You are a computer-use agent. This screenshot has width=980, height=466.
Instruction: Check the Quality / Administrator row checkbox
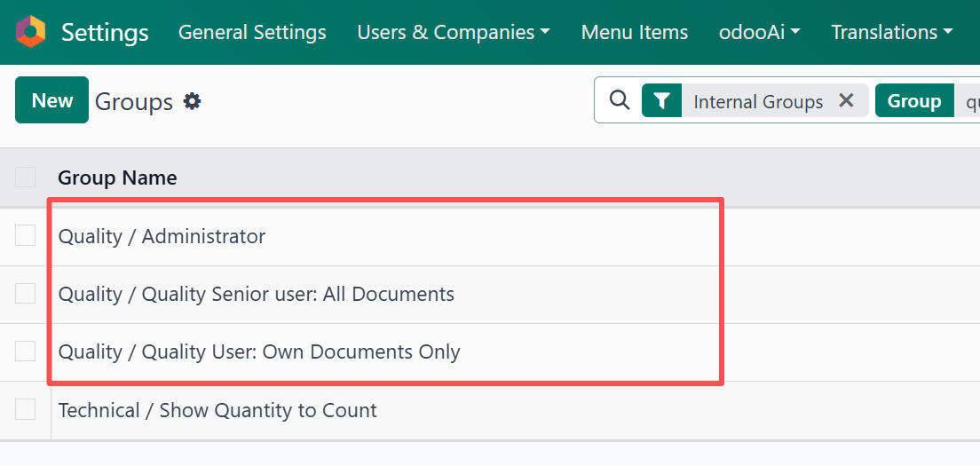26,236
